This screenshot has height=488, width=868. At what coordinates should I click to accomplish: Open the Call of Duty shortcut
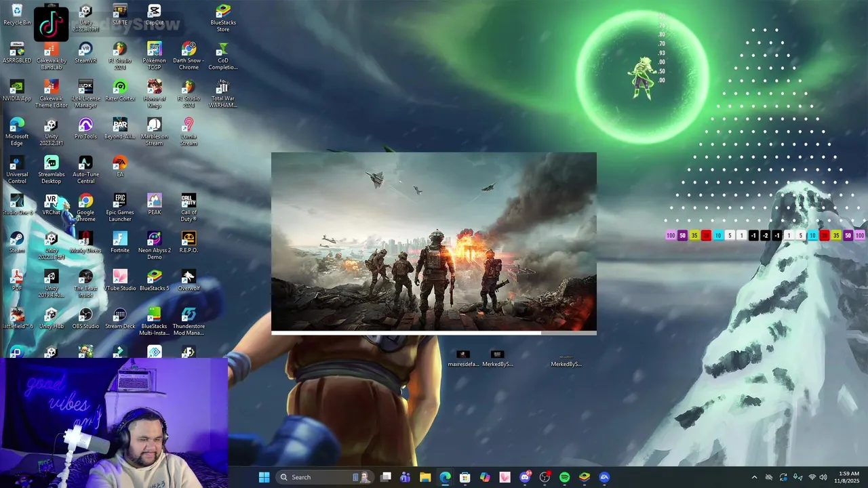pyautogui.click(x=189, y=208)
